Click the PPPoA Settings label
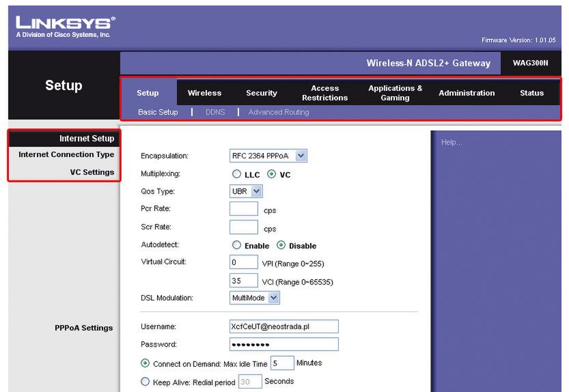The width and height of the screenshot is (569, 392). [x=84, y=328]
